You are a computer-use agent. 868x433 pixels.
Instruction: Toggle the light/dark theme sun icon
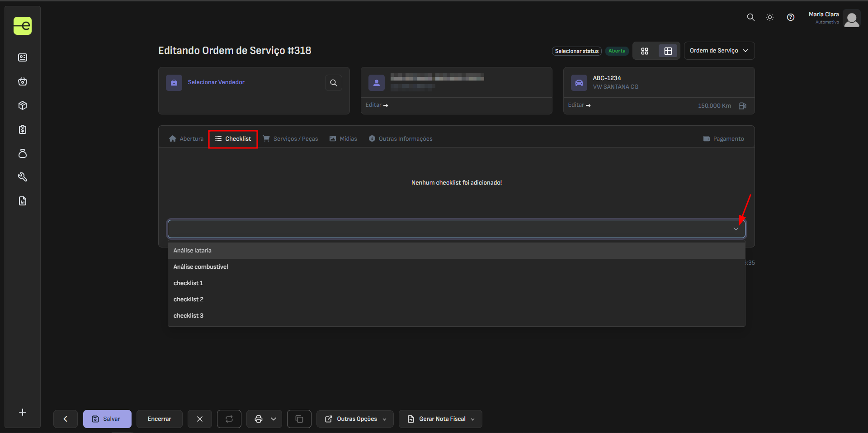coord(770,17)
